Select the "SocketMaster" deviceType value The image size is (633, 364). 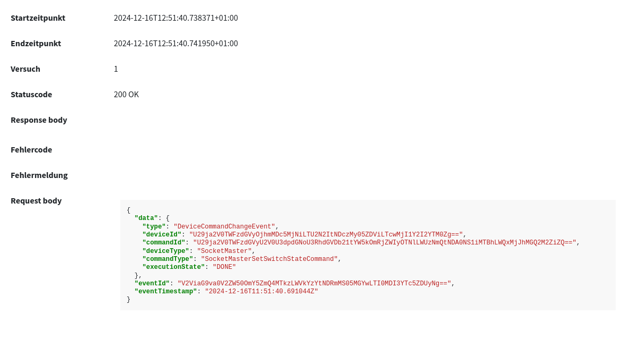[x=224, y=251]
